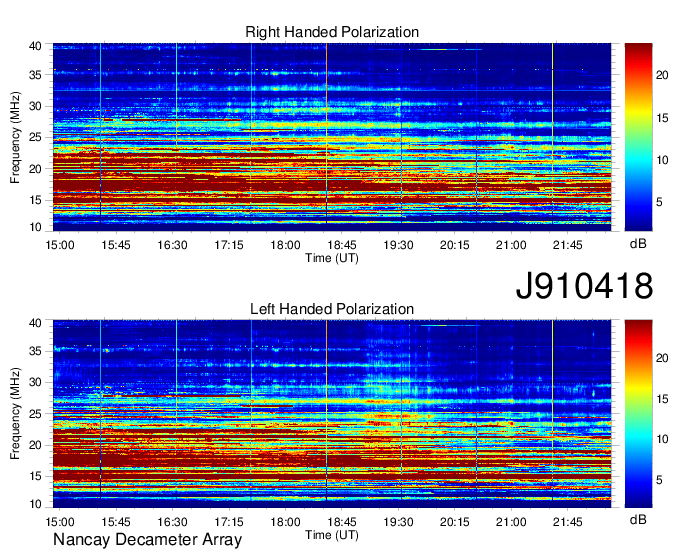Click the 10 dB mark on lower color bar
Image resolution: width=680 pixels, height=552 pixels.
click(662, 439)
